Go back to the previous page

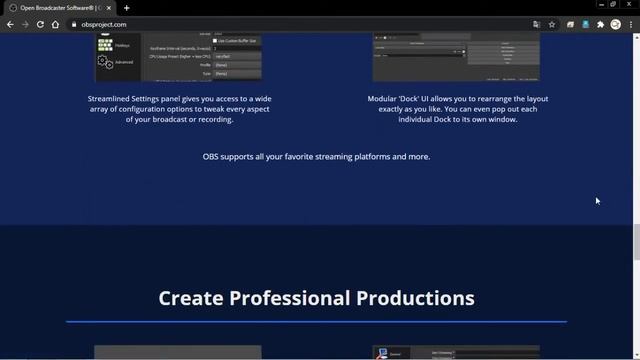(x=10, y=24)
